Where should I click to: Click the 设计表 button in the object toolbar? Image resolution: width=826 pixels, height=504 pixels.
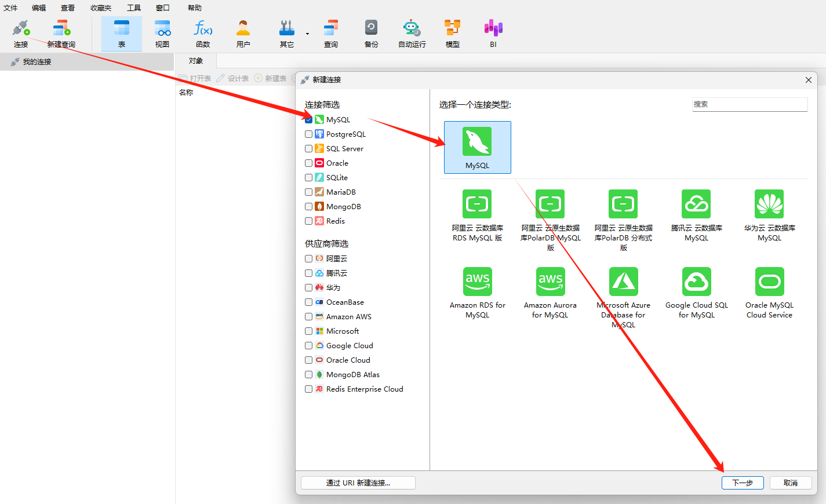pos(233,78)
